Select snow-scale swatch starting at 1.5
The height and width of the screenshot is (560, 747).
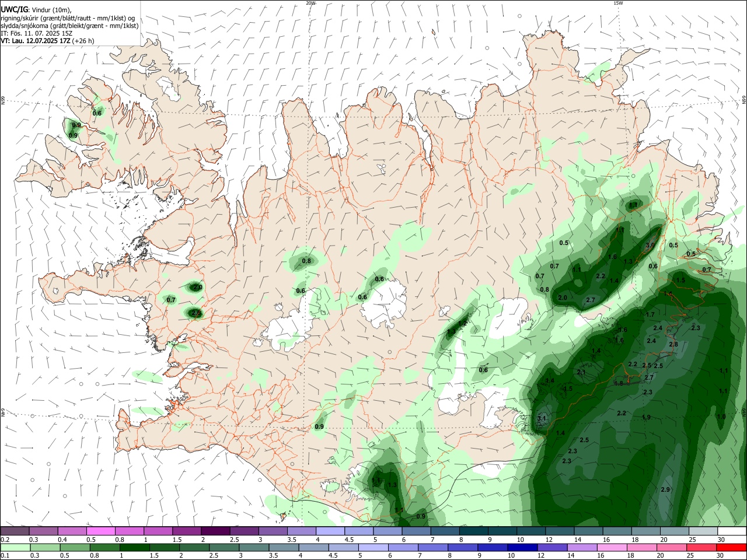coord(186,531)
